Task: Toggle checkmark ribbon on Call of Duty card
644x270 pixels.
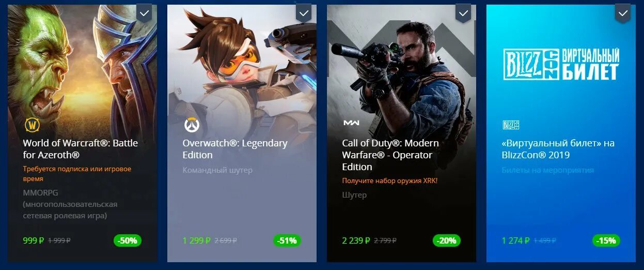Action: click(464, 13)
